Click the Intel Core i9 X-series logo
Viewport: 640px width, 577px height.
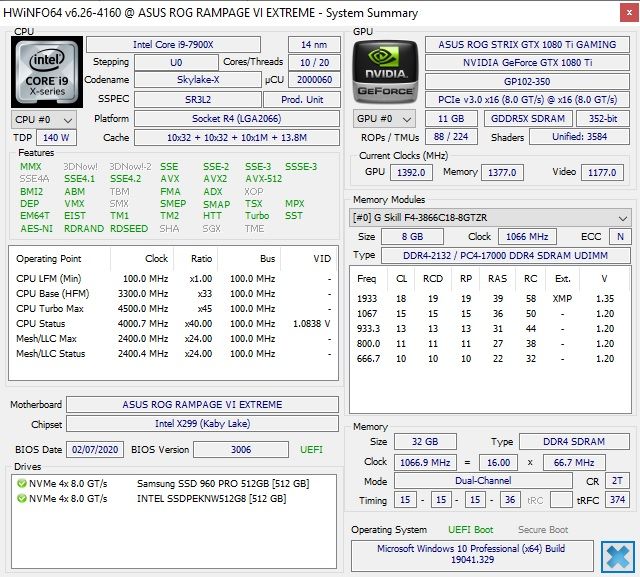47,72
